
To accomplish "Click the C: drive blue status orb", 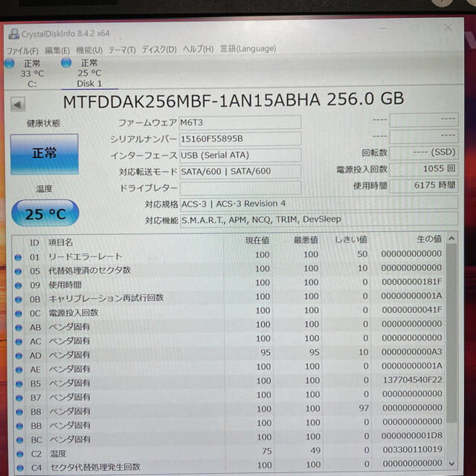I will coord(10,63).
